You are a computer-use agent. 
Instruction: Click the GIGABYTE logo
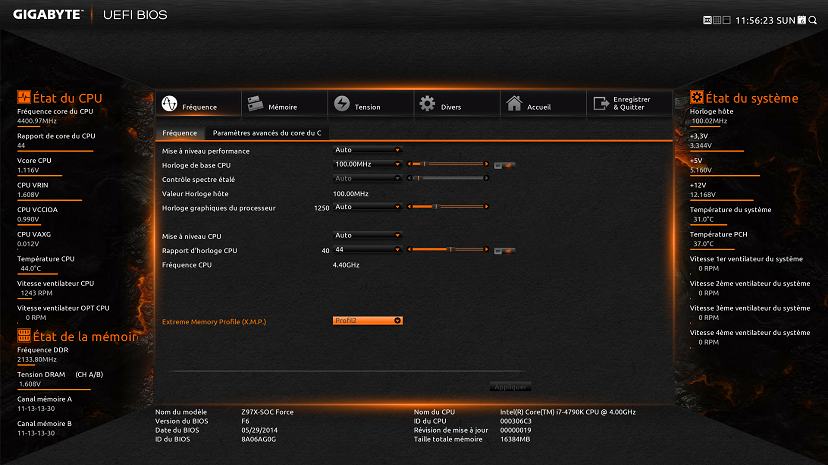click(48, 15)
